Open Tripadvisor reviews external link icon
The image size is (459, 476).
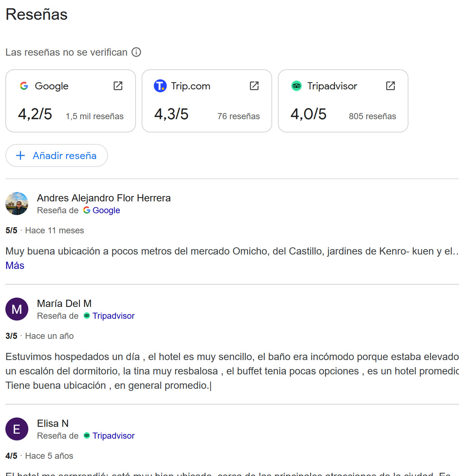click(x=391, y=86)
